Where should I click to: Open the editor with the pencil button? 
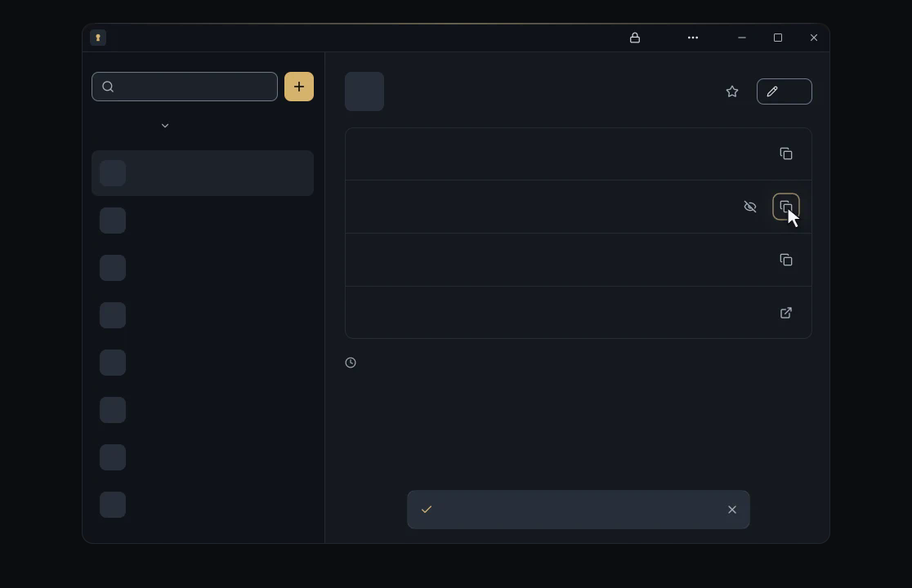(784, 91)
